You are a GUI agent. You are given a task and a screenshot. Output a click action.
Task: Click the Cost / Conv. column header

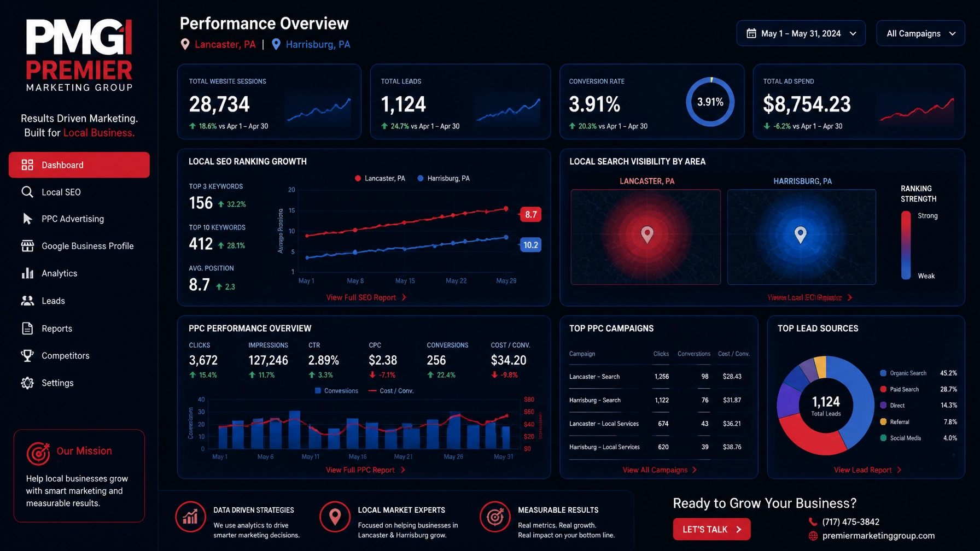[734, 354]
